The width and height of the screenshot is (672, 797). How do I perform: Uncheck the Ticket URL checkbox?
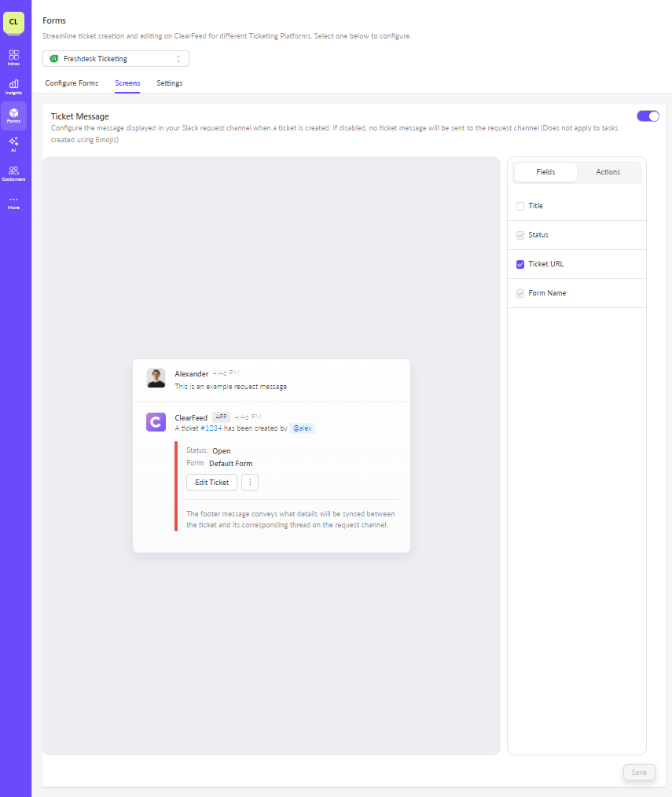(x=520, y=264)
